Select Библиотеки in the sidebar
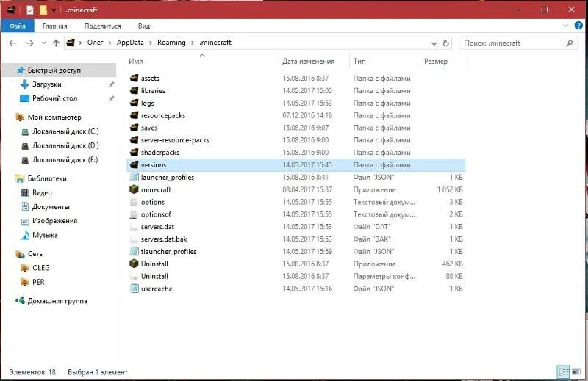588x381 pixels. click(x=47, y=178)
